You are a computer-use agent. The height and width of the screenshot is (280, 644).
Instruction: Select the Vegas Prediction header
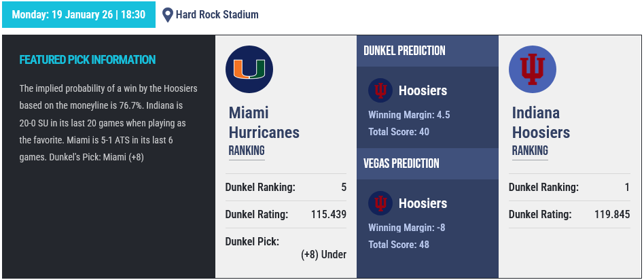coord(401,164)
